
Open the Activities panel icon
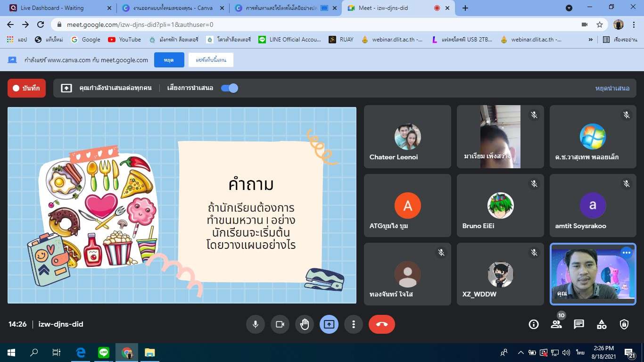602,324
